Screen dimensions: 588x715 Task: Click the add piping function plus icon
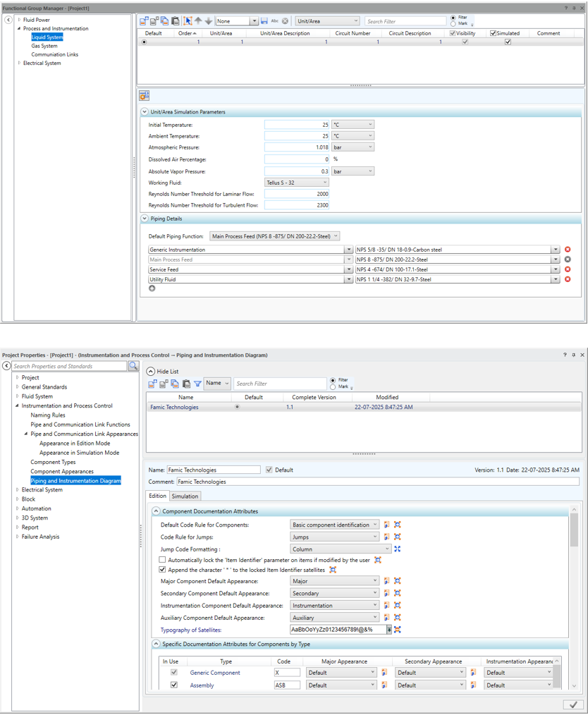pyautogui.click(x=152, y=288)
